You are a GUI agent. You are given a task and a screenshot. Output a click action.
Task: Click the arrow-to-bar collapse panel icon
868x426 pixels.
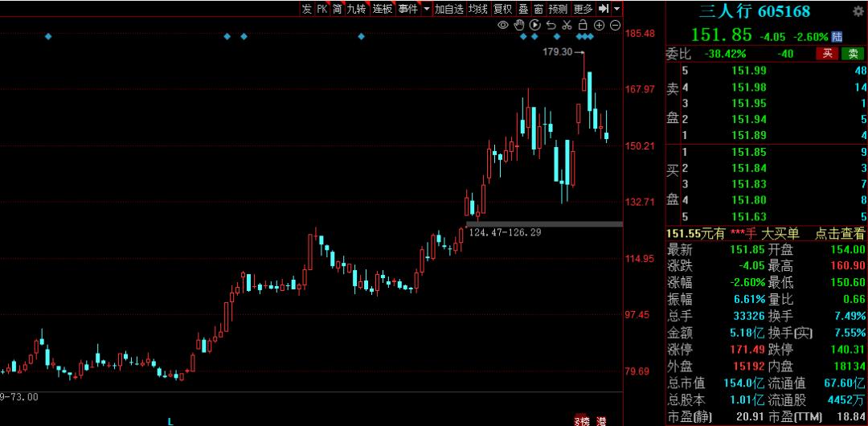click(x=604, y=9)
